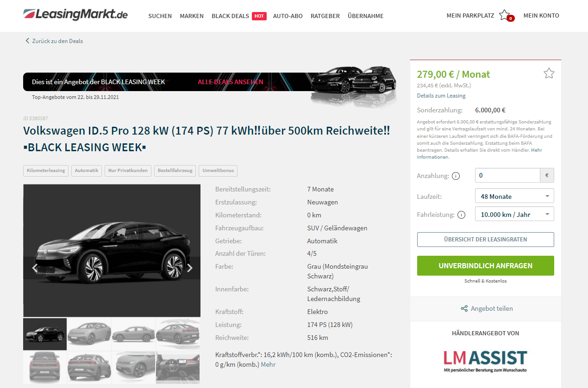Viewport: 588px width, 388px height.
Task: Open MEIN PARKPLATZ
Action: pos(470,15)
